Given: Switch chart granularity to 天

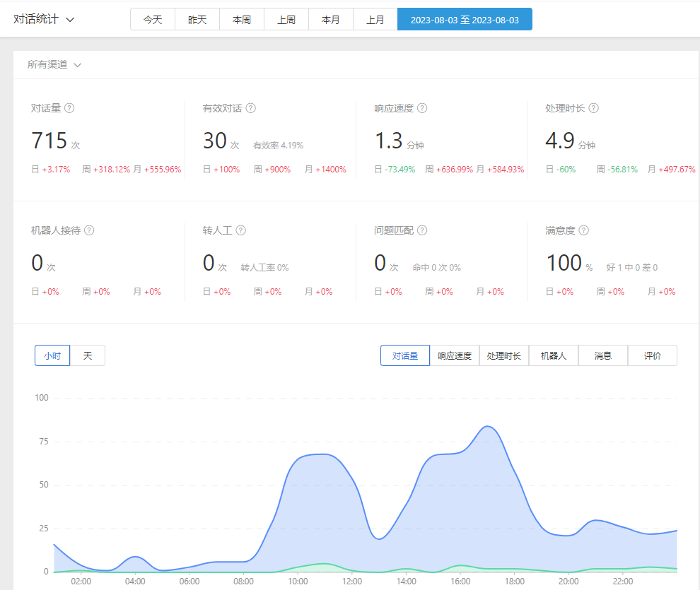Looking at the screenshot, I should pos(88,356).
